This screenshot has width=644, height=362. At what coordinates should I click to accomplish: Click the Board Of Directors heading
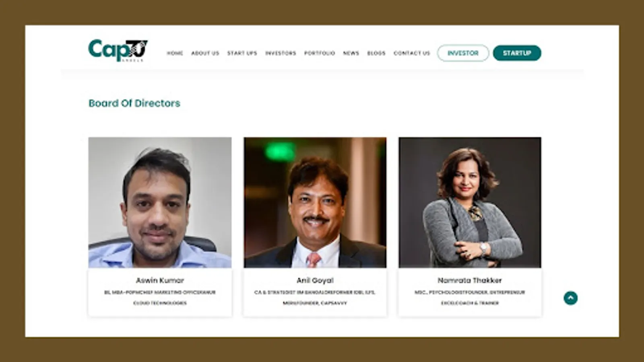tap(134, 103)
